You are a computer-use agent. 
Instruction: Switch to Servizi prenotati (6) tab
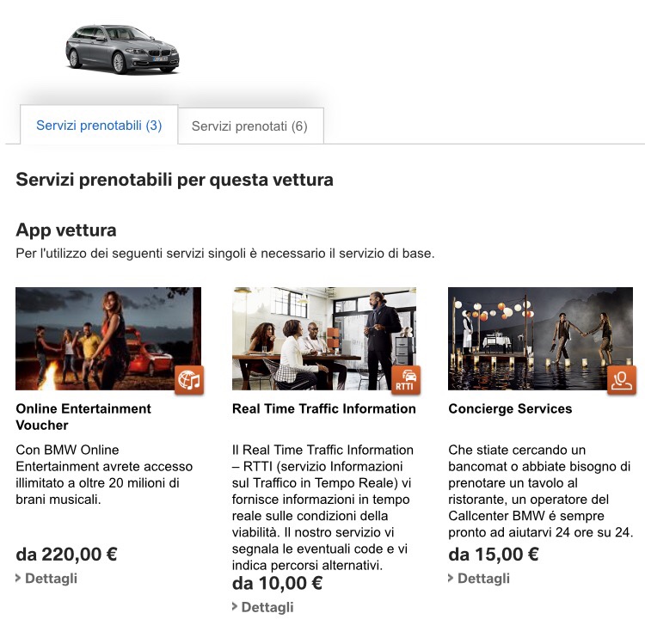pyautogui.click(x=250, y=126)
